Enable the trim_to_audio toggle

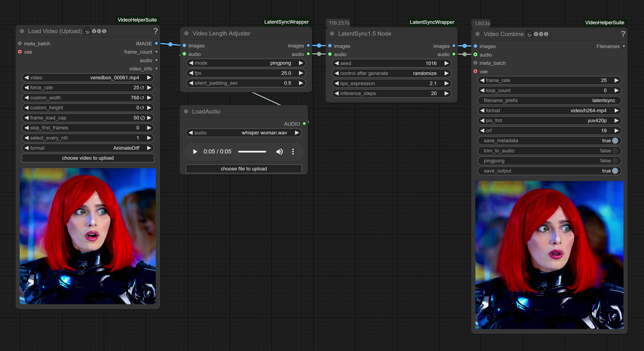[x=615, y=151]
